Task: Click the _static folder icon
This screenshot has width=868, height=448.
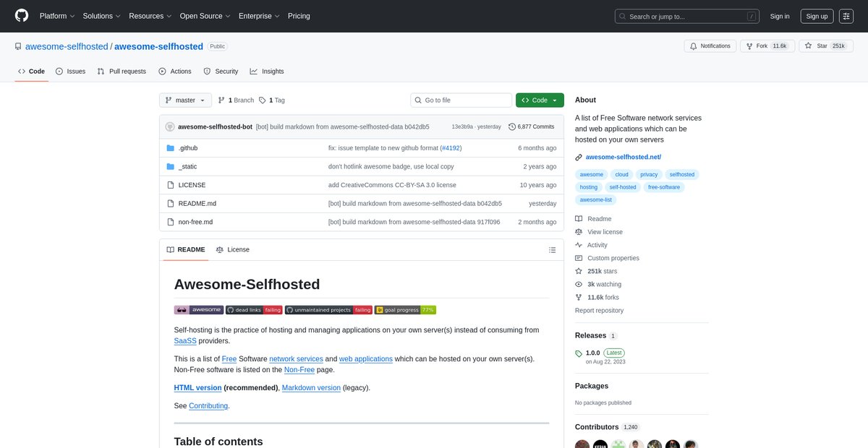Action: pos(171,166)
